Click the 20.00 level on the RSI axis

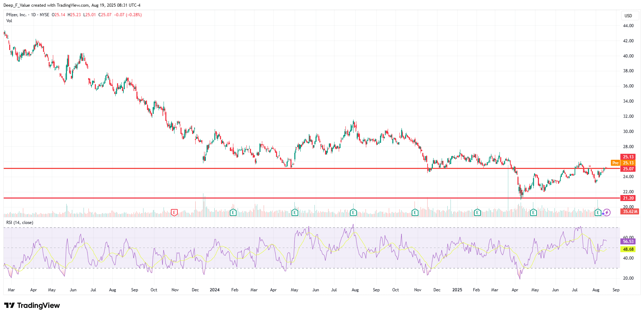pyautogui.click(x=628, y=278)
